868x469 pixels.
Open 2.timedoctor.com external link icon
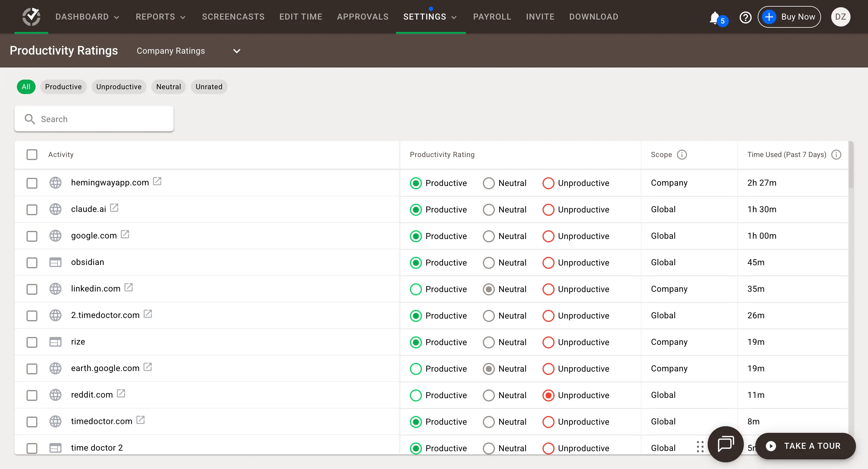(148, 314)
